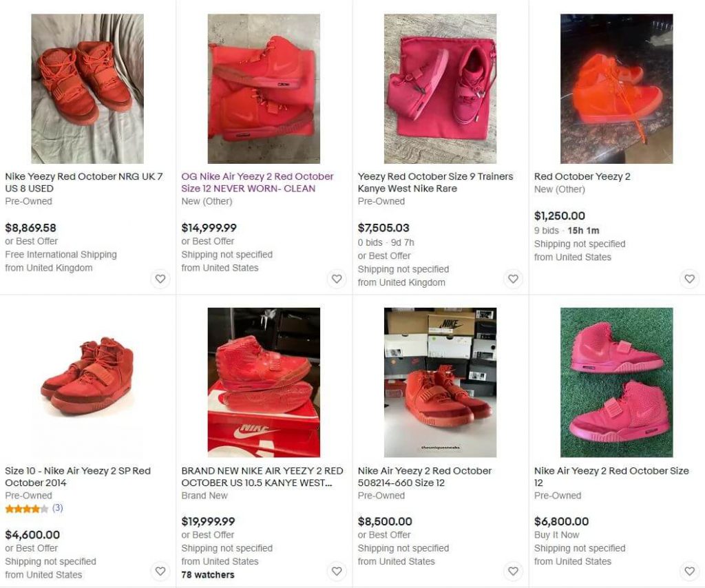
Task: Click the (3) review count beside star rating
Action: point(58,508)
